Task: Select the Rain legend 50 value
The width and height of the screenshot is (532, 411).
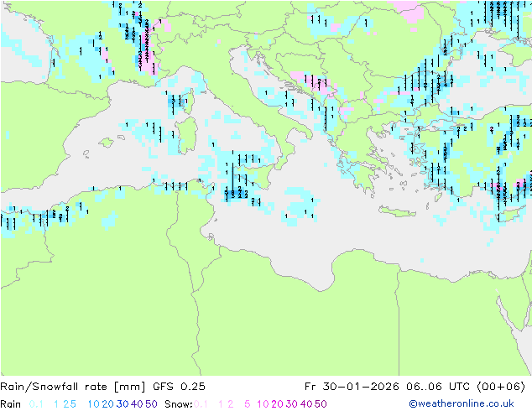Action: (151, 404)
